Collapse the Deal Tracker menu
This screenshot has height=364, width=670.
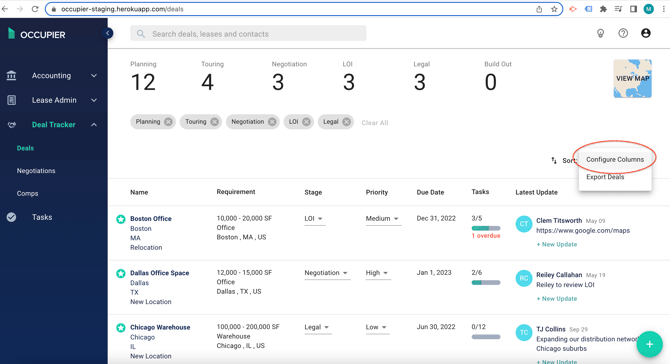94,125
